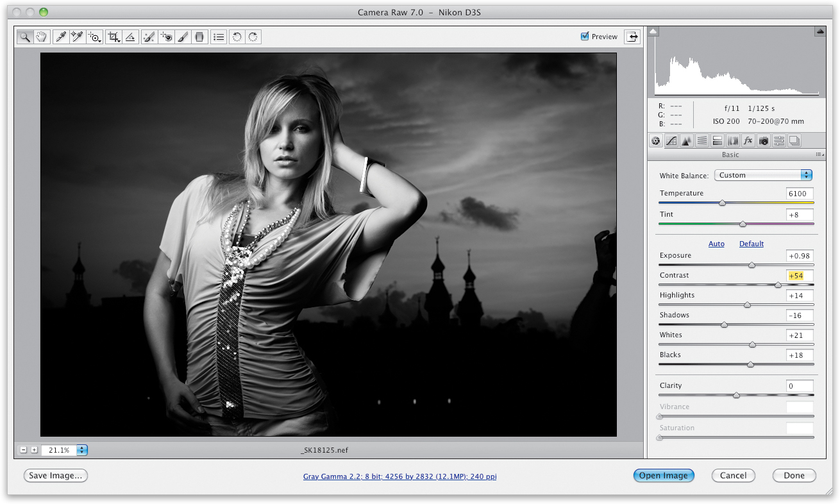This screenshot has height=504, width=840.
Task: Open the Split Toning tab
Action: click(718, 141)
